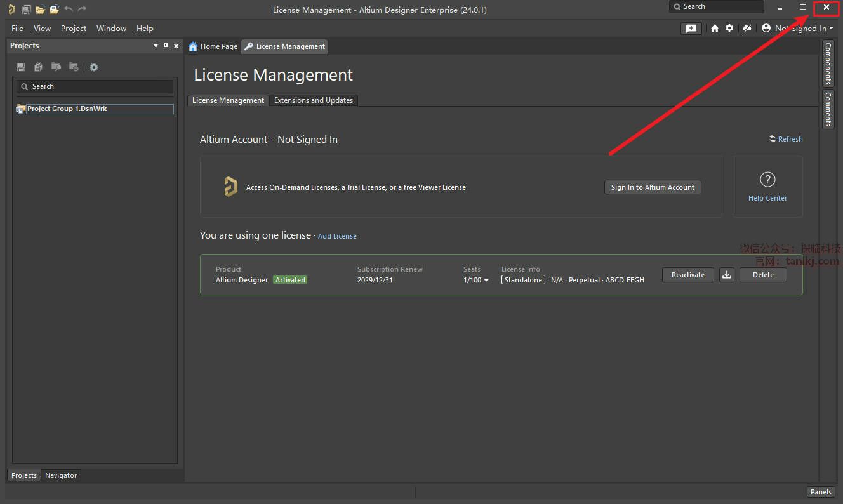Screen dimensions: 843x504
Task: Click the notifications slashed icon
Action: 747,28
